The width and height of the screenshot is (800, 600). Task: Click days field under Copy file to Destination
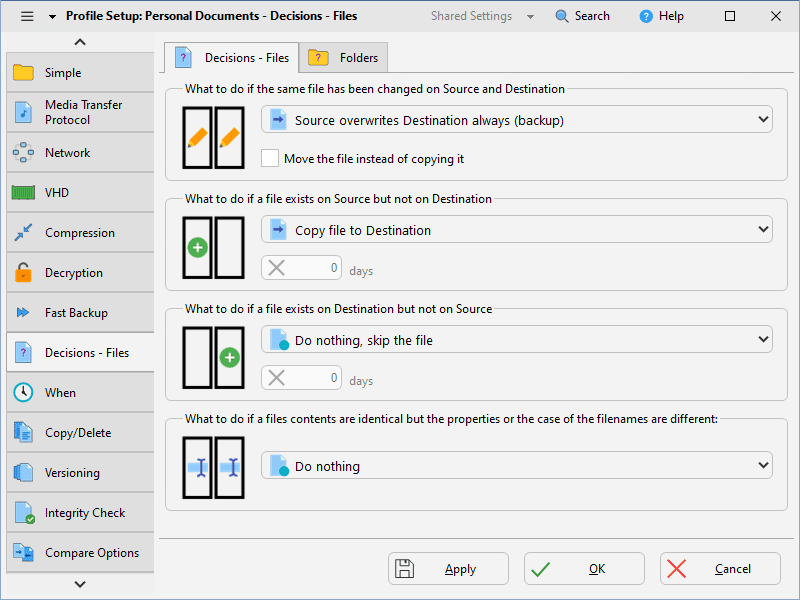click(x=302, y=267)
